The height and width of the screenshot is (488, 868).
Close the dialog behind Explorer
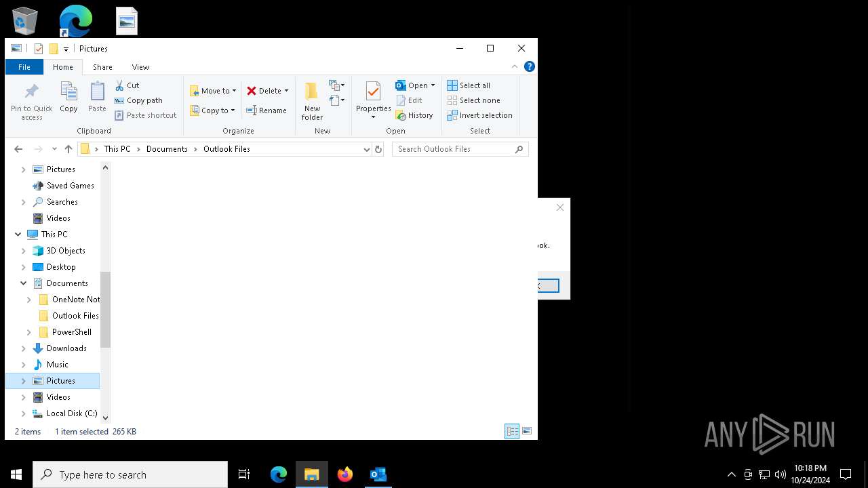point(560,207)
